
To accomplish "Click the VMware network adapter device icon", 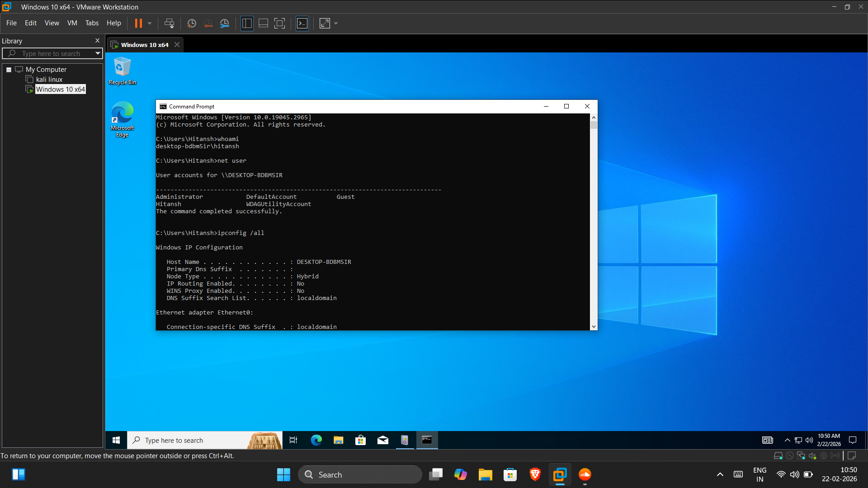I will point(801,455).
